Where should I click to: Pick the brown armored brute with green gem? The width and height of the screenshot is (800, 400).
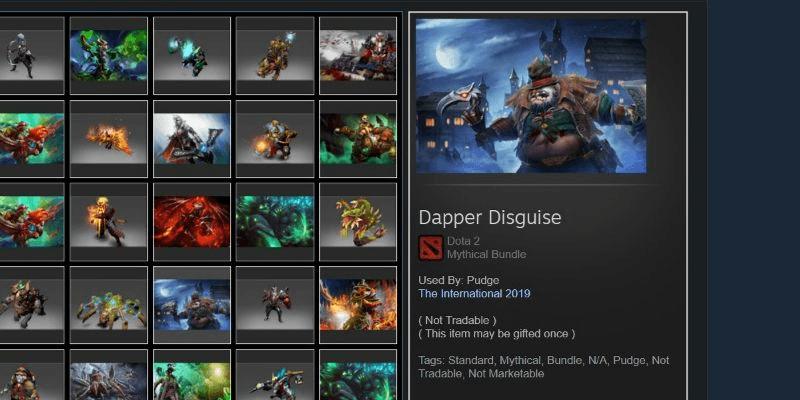coord(32,305)
